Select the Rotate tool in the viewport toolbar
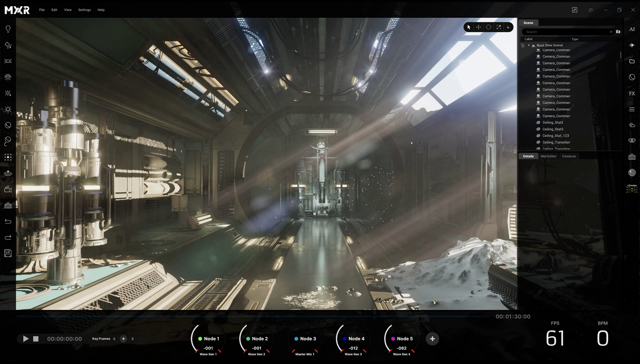 (x=488, y=27)
